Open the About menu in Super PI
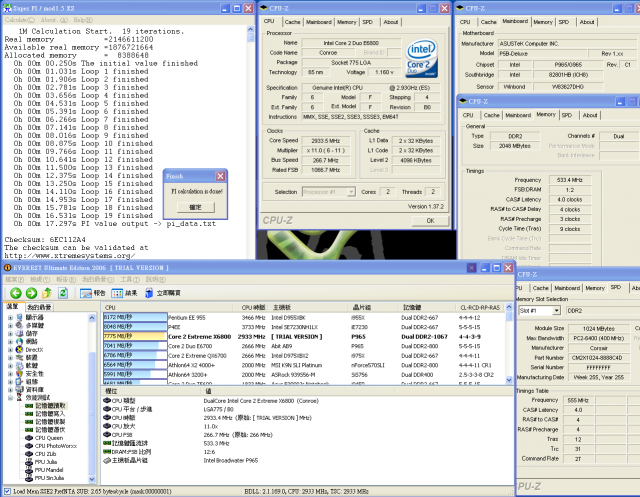This screenshot has height=497, width=640. (54, 20)
